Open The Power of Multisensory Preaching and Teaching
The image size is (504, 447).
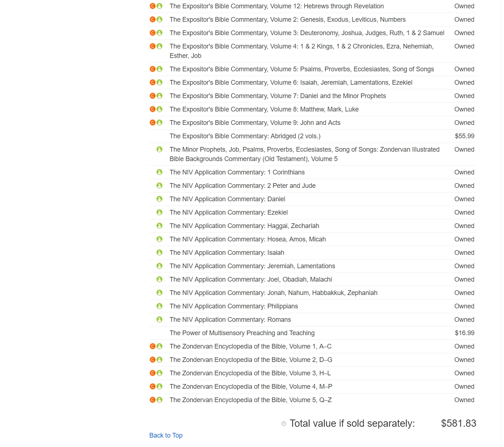(242, 333)
